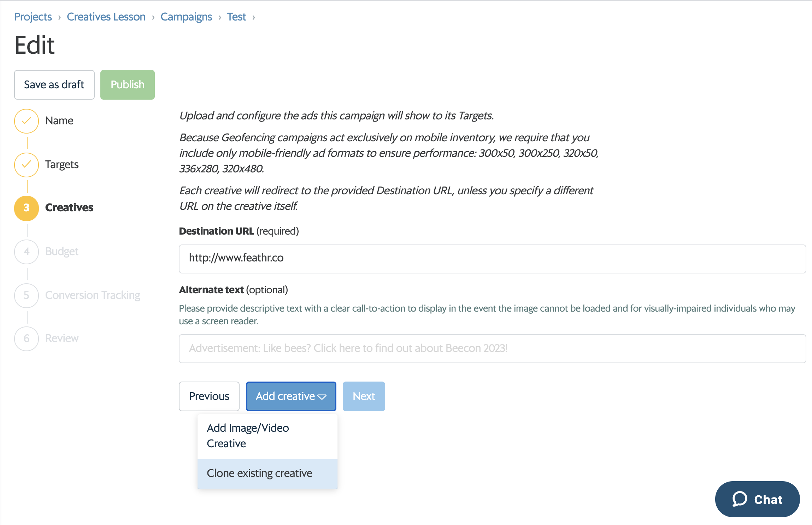Screen dimensions: 812x525
Task: Open the Chat bubble widget
Action: [757, 499]
